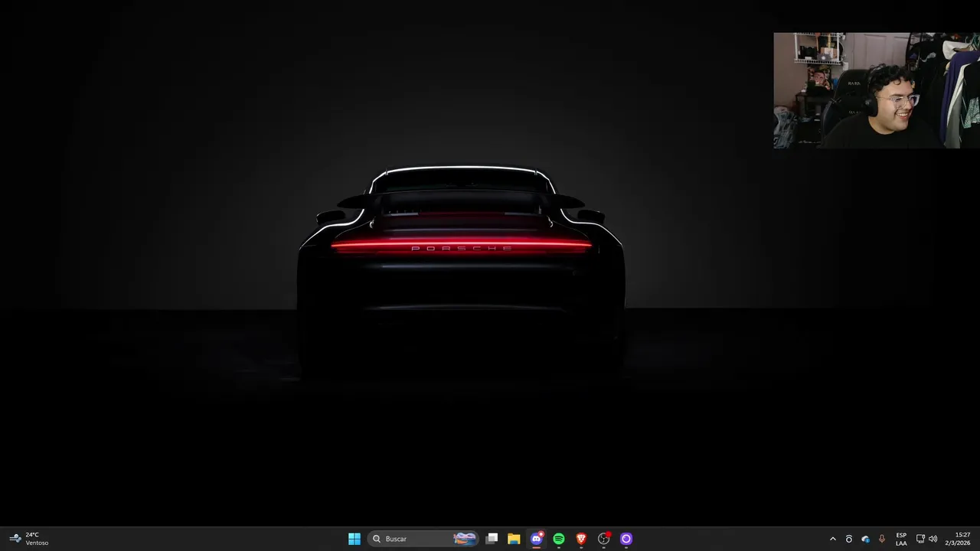Open Spotify from the taskbar
The image size is (980, 551).
pyautogui.click(x=559, y=539)
